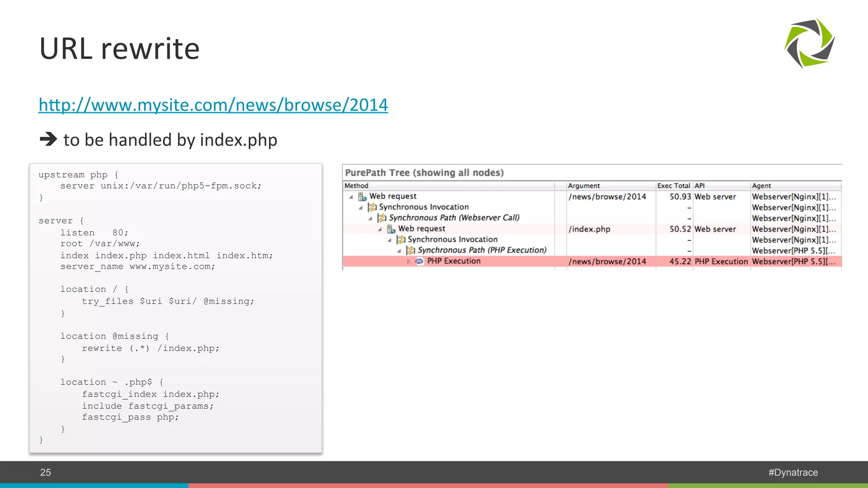Click the Webserver[PHP 5.5] agent in highlighted row
Viewport: 868px width, 488px height.
click(793, 261)
